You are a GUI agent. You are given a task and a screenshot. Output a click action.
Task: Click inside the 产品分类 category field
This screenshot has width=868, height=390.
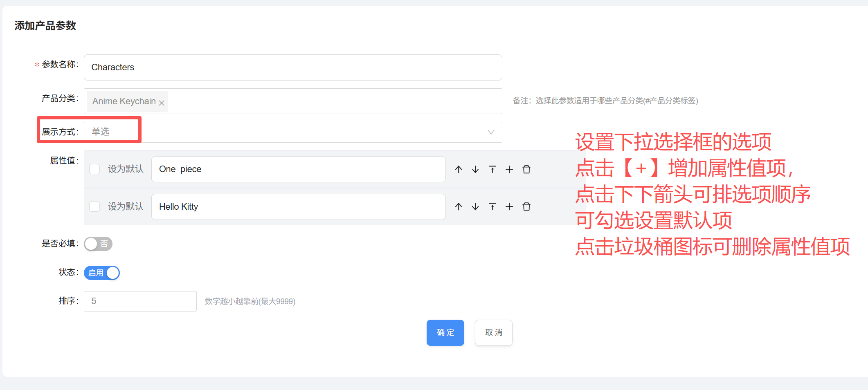(327, 101)
